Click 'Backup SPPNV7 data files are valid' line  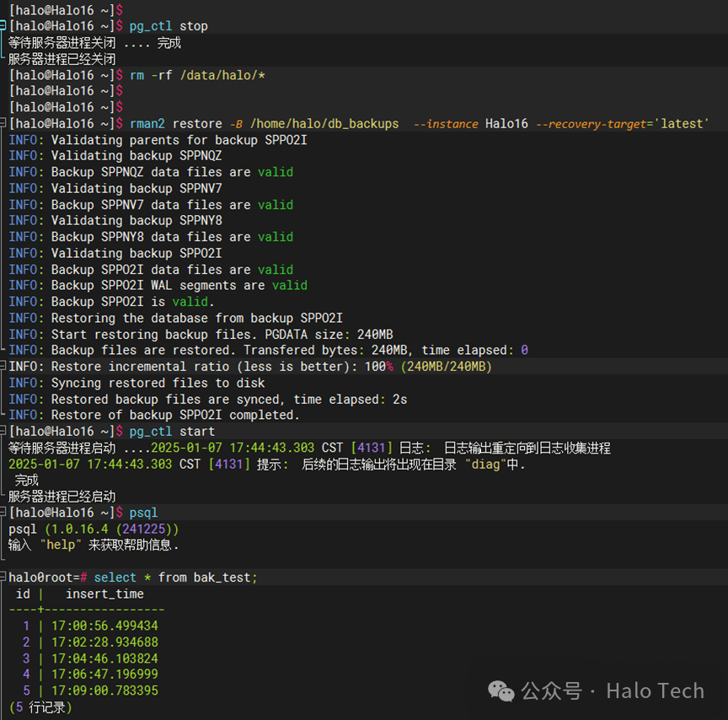[x=151, y=204]
